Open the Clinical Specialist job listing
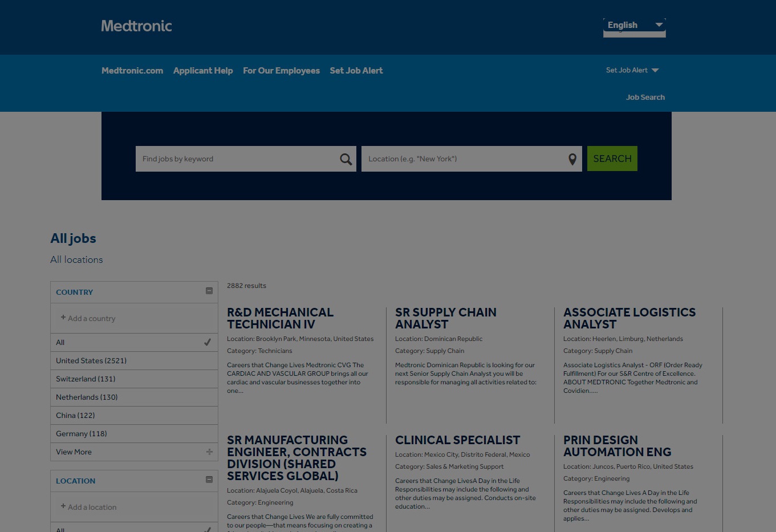The width and height of the screenshot is (776, 532). point(457,440)
